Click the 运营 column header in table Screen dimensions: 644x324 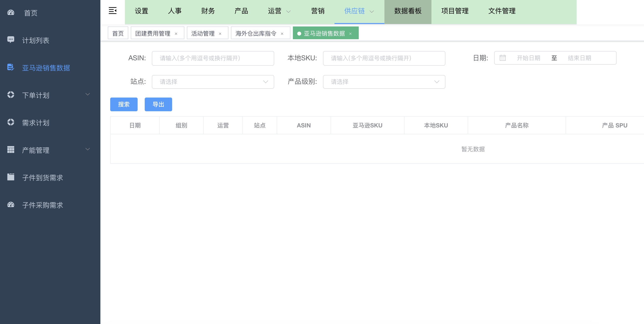[223, 125]
